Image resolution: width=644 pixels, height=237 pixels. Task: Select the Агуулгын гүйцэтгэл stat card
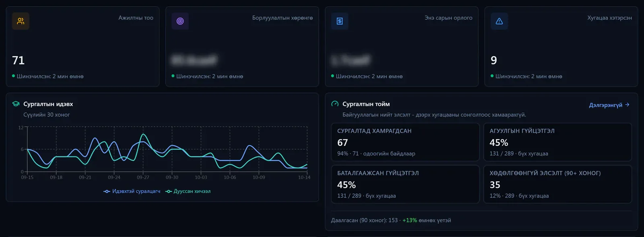coord(557,142)
